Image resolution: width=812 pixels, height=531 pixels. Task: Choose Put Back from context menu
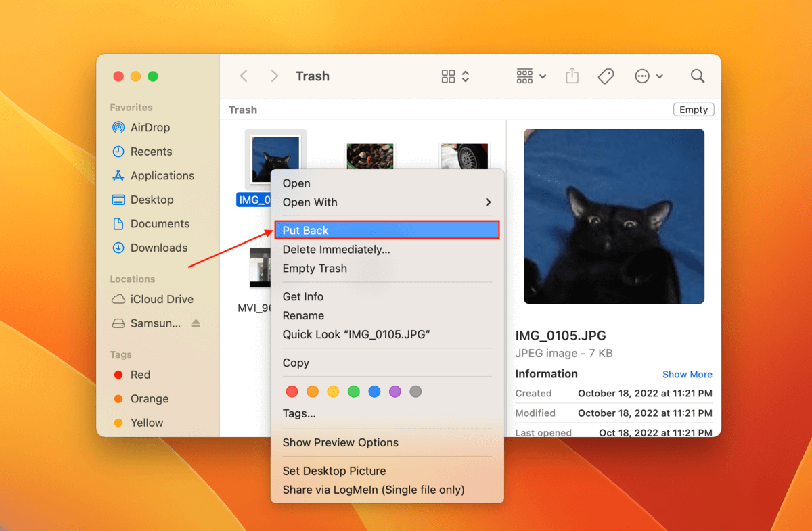pyautogui.click(x=387, y=231)
